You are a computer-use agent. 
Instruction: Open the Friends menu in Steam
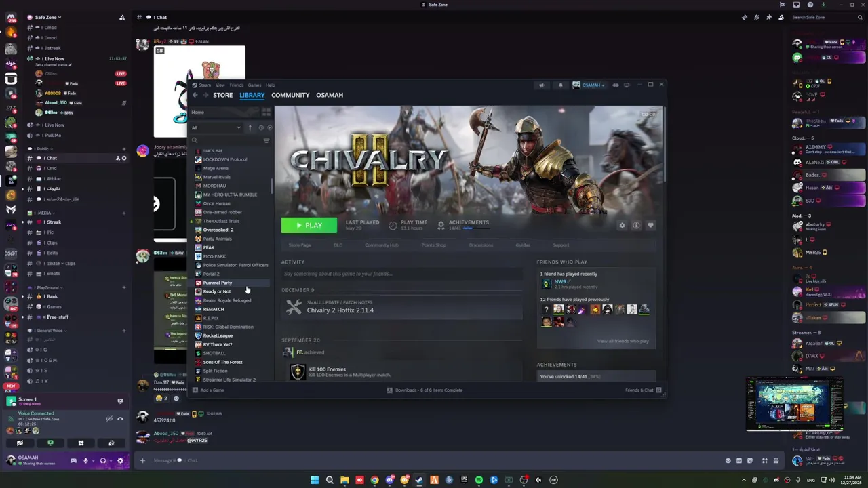237,85
